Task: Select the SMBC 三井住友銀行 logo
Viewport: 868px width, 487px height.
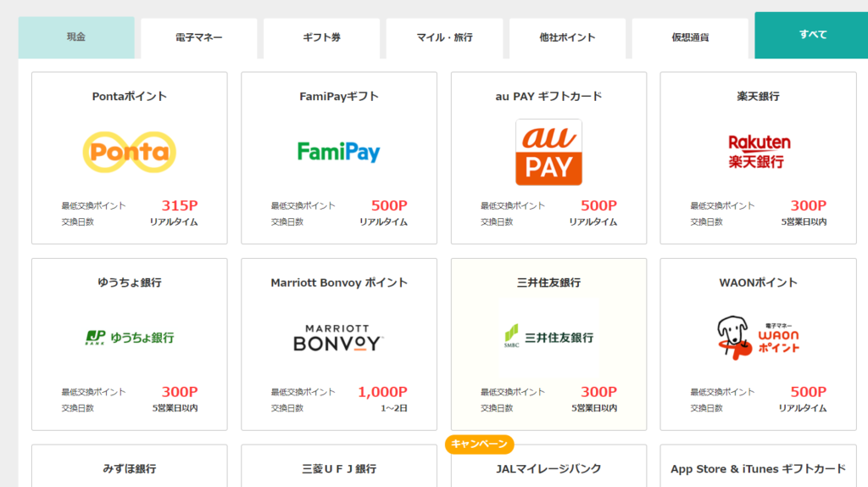Action: [x=548, y=337]
